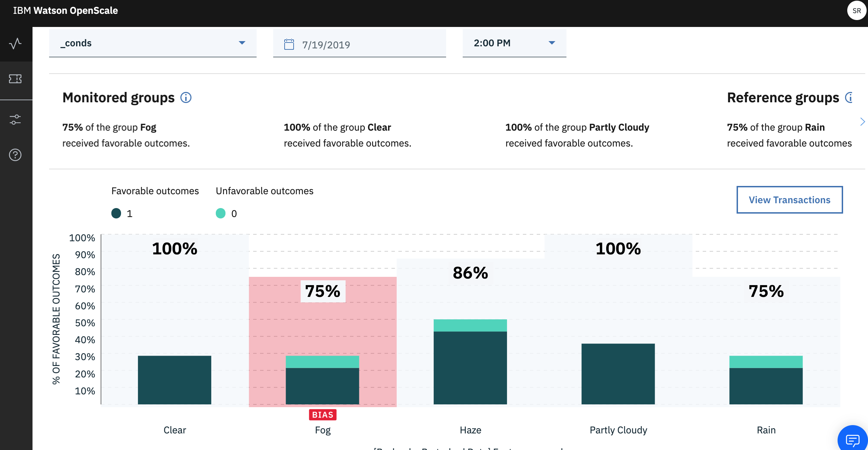Click the View Transactions button
Screen dimensions: 868x450
point(789,200)
